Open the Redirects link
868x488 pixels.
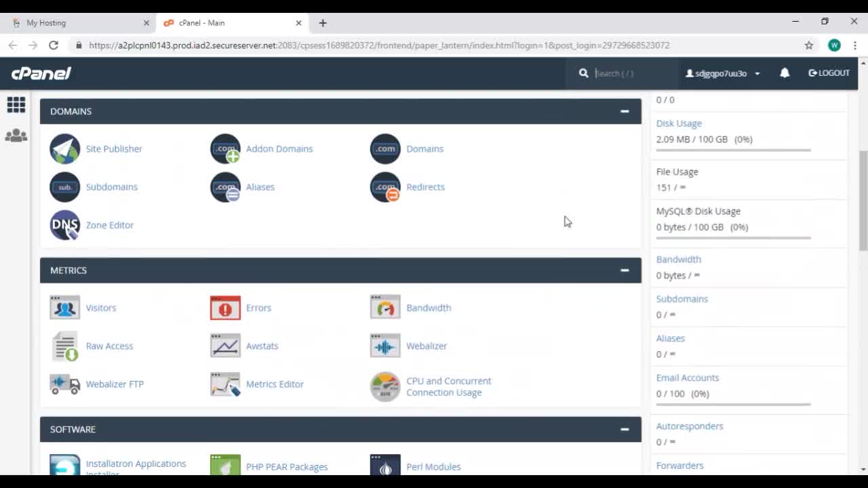[x=425, y=187]
